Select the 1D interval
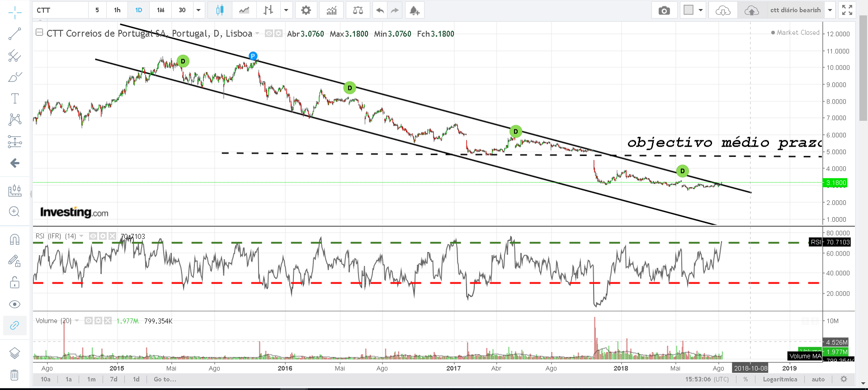Image resolution: width=868 pixels, height=390 pixels. (x=139, y=10)
